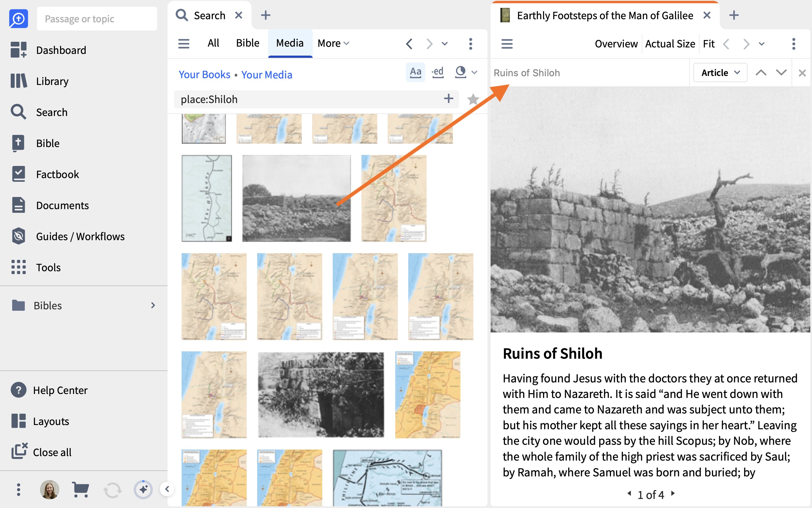Go forward in Search panel history
Screen dimensions: 812x508
coord(429,44)
